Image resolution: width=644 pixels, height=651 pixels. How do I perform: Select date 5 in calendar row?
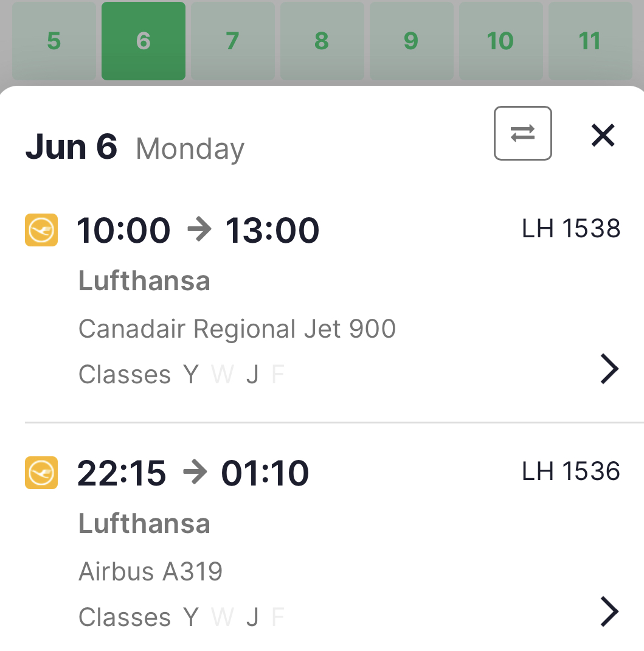54,41
